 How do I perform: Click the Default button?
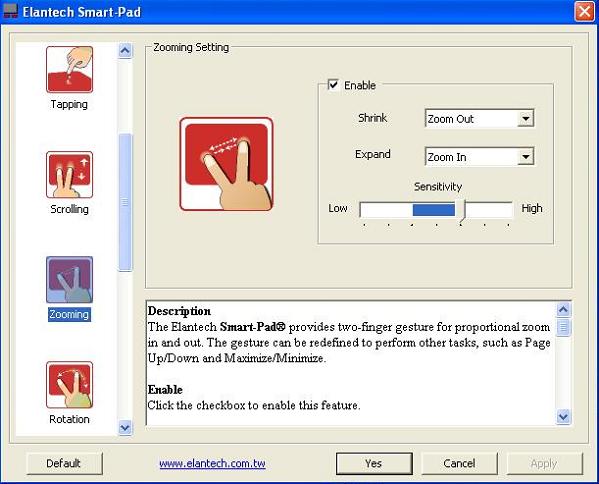tap(65, 463)
